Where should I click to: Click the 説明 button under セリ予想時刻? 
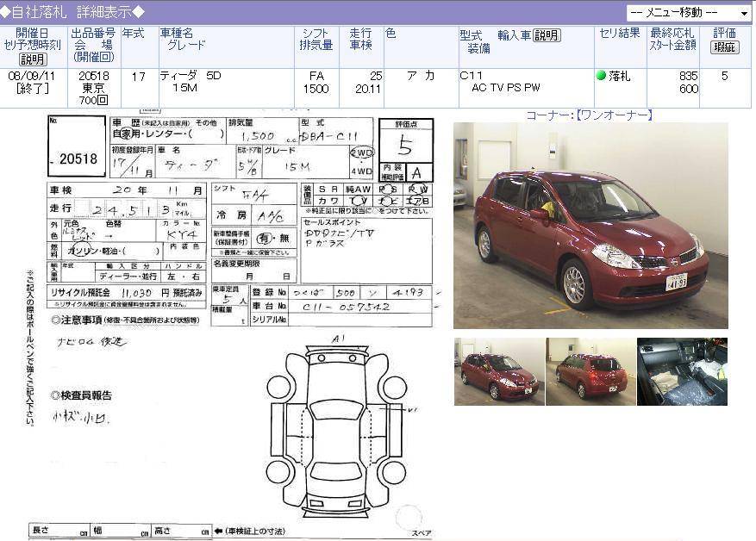point(32,59)
